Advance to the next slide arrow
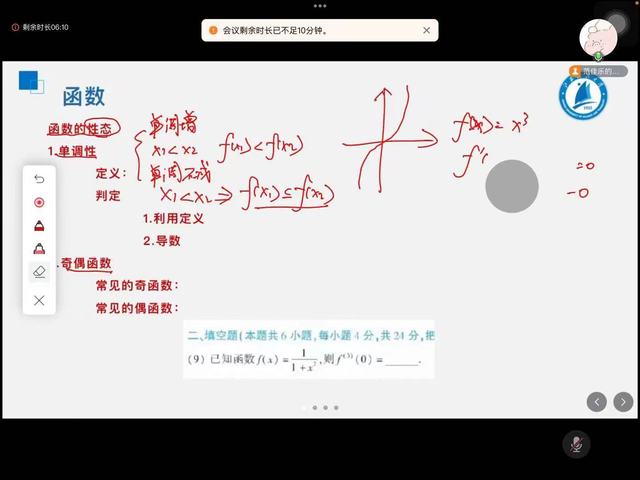 click(x=623, y=402)
